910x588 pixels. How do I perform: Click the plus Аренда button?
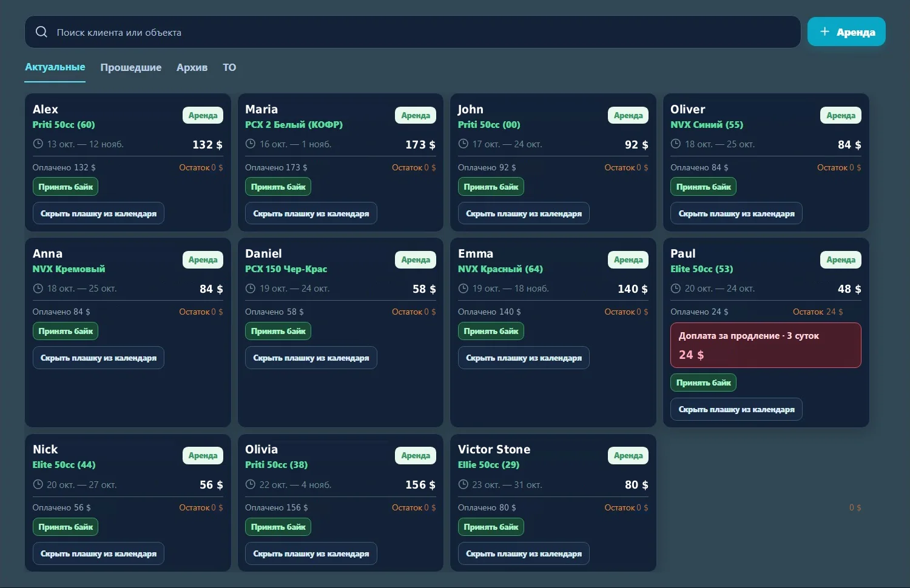pyautogui.click(x=846, y=32)
